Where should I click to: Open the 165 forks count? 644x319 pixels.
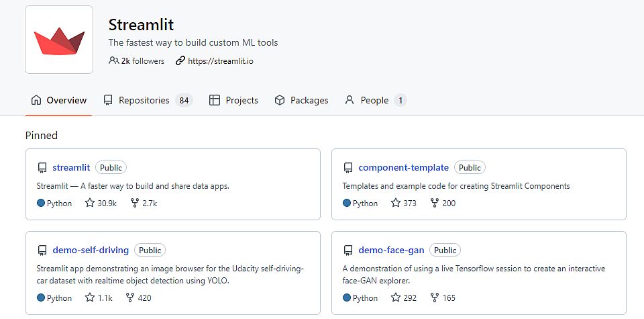pyautogui.click(x=449, y=298)
